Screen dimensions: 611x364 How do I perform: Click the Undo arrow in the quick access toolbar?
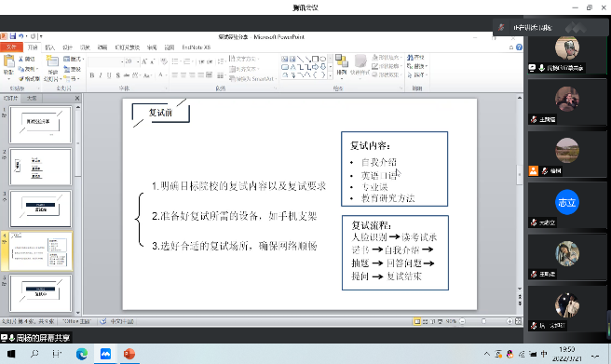tap(21, 36)
